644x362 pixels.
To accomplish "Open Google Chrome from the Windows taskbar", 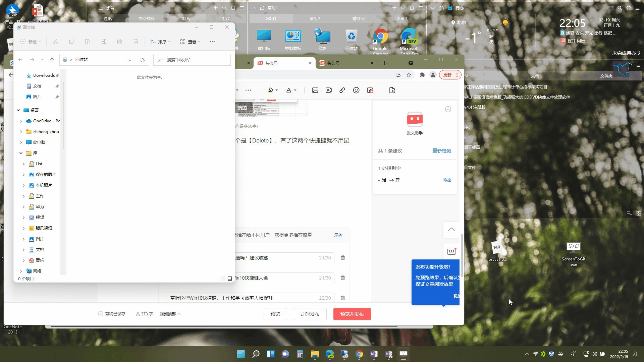I will (x=359, y=354).
